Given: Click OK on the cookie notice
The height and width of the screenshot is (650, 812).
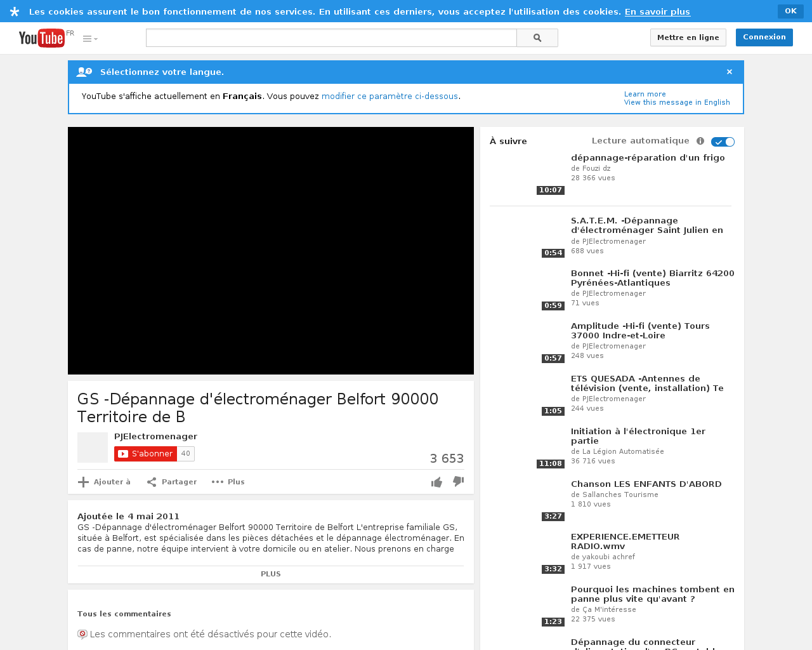Looking at the screenshot, I should [790, 11].
